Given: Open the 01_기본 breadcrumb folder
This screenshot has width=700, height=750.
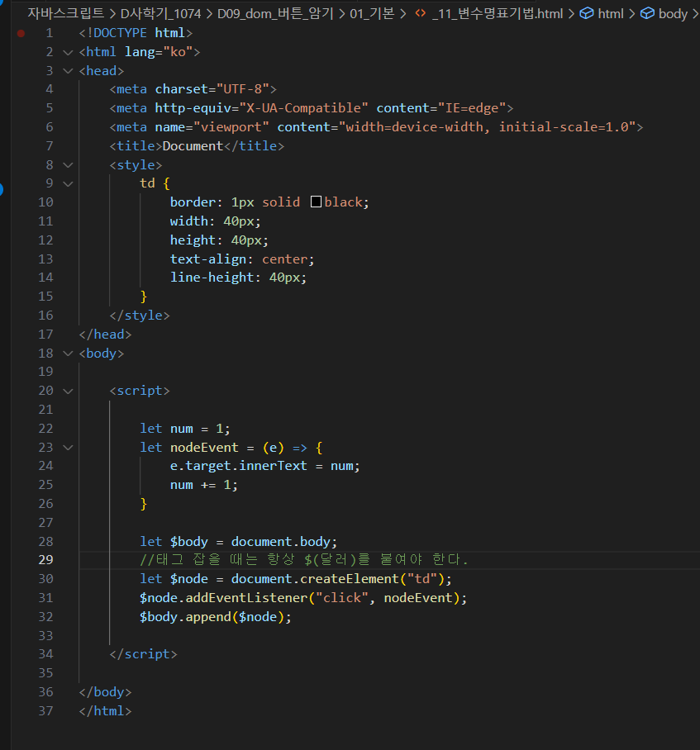Looking at the screenshot, I should pyautogui.click(x=372, y=13).
